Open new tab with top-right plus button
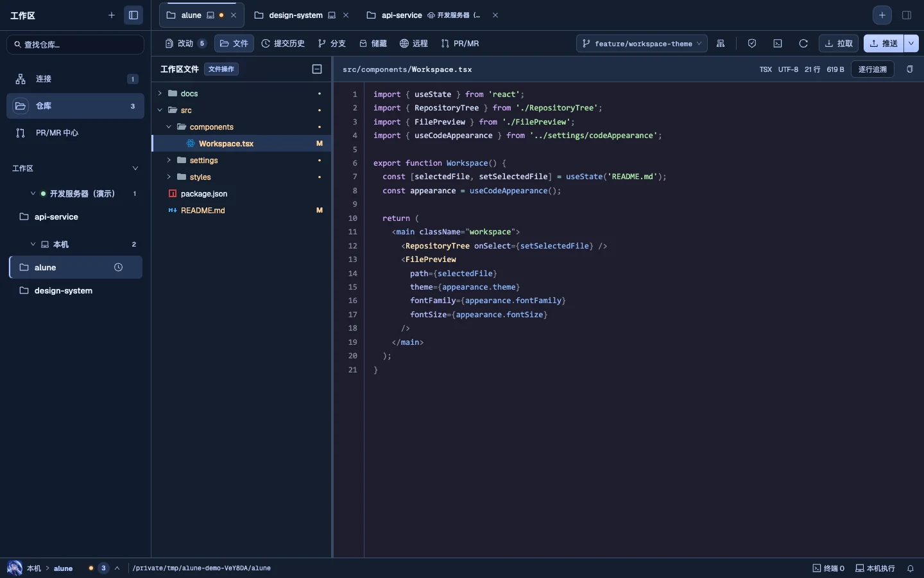The image size is (924, 578). 882,15
